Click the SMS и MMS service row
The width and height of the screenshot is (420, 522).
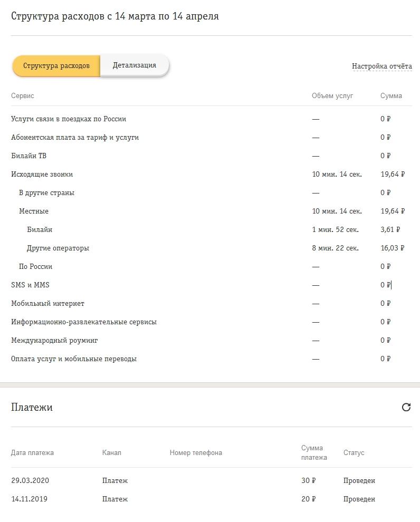point(212,285)
